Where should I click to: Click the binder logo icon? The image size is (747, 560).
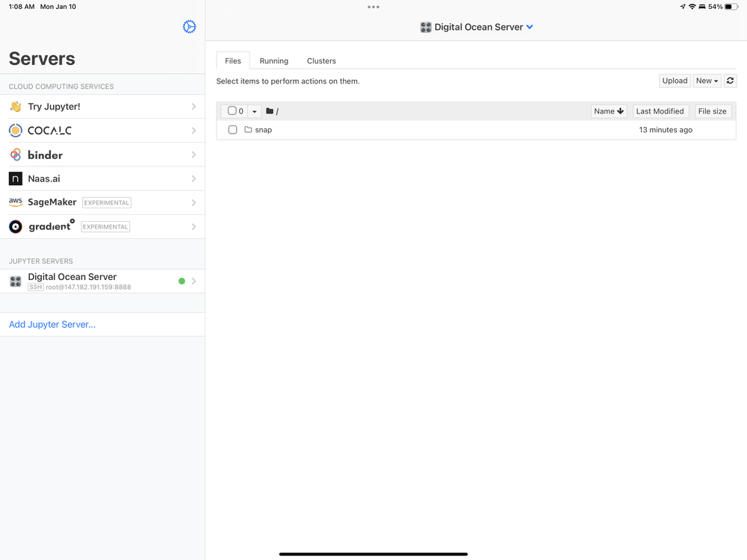[x=15, y=155]
